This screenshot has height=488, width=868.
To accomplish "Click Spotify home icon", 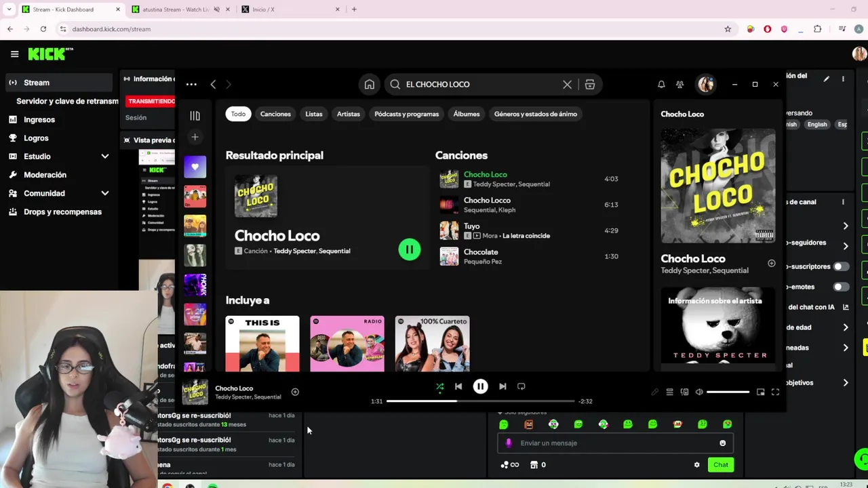I will [x=369, y=84].
